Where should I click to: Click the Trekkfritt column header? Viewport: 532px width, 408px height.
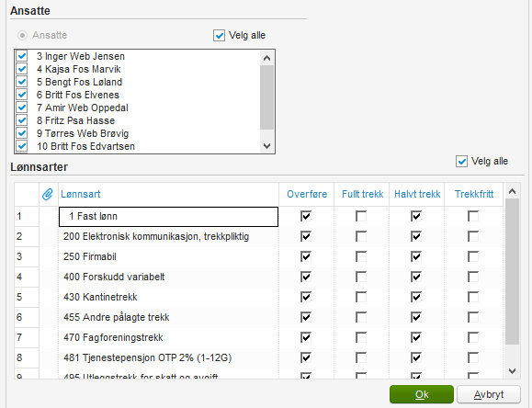[474, 194]
